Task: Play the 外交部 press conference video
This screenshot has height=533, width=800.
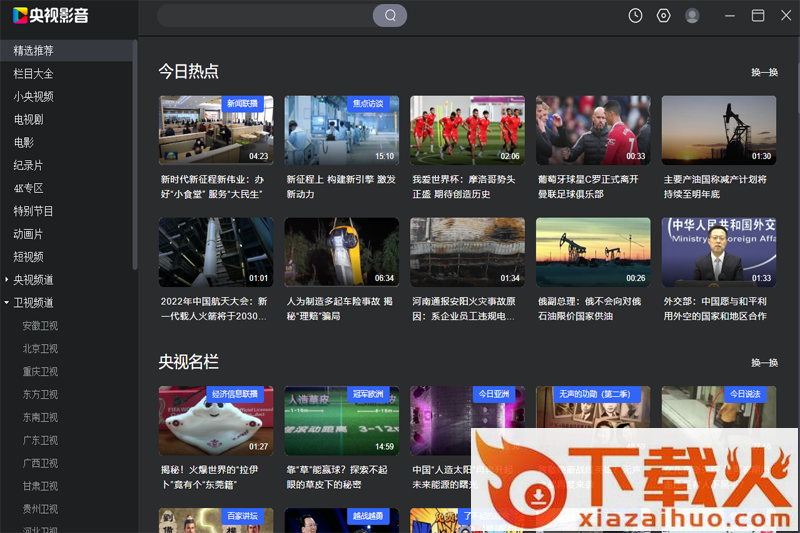Action: pos(719,252)
